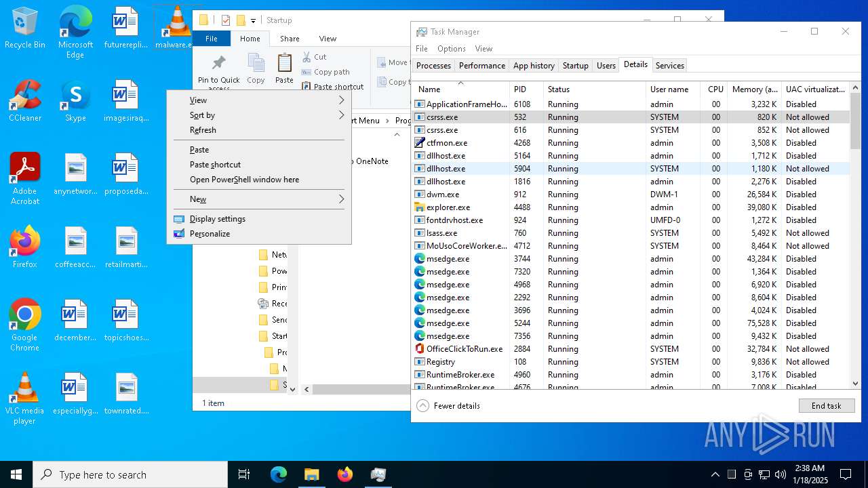
Task: Expand the Sort by submenu
Action: pyautogui.click(x=259, y=115)
